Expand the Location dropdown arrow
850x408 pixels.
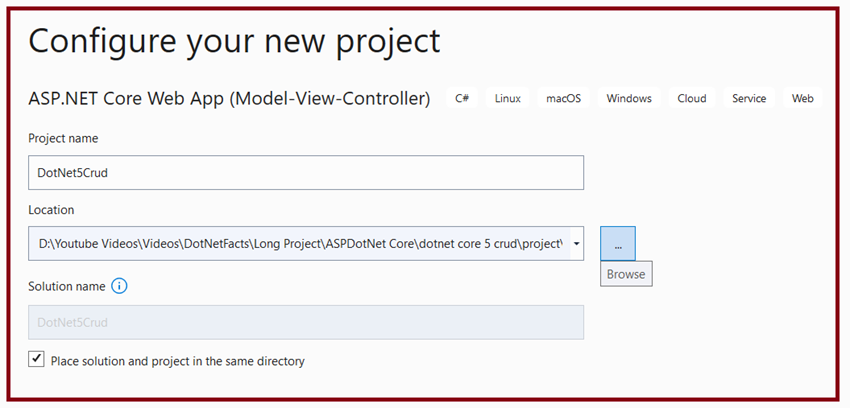pyautogui.click(x=576, y=244)
